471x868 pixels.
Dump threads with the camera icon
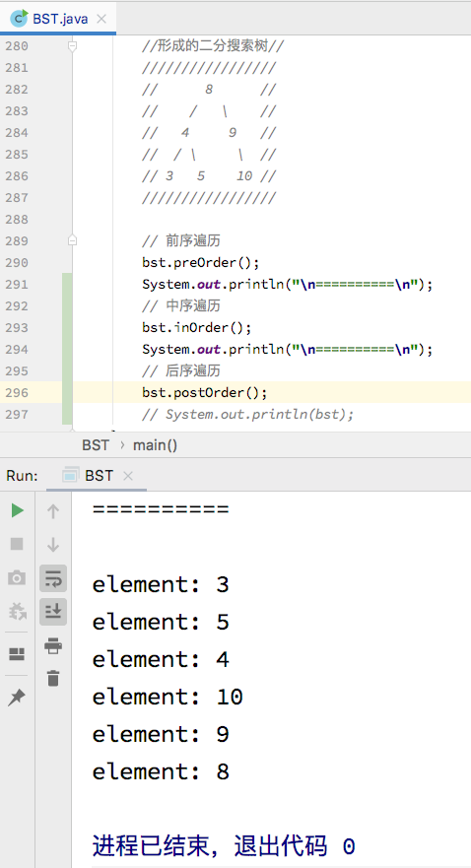[x=17, y=578]
